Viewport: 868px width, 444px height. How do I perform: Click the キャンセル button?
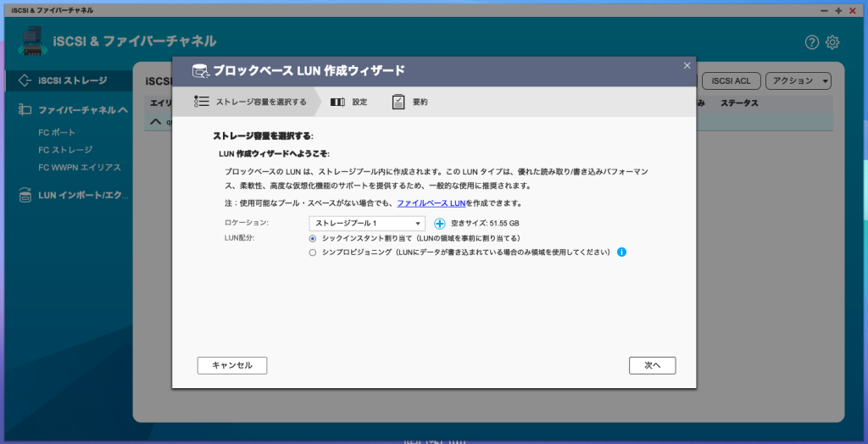[232, 365]
